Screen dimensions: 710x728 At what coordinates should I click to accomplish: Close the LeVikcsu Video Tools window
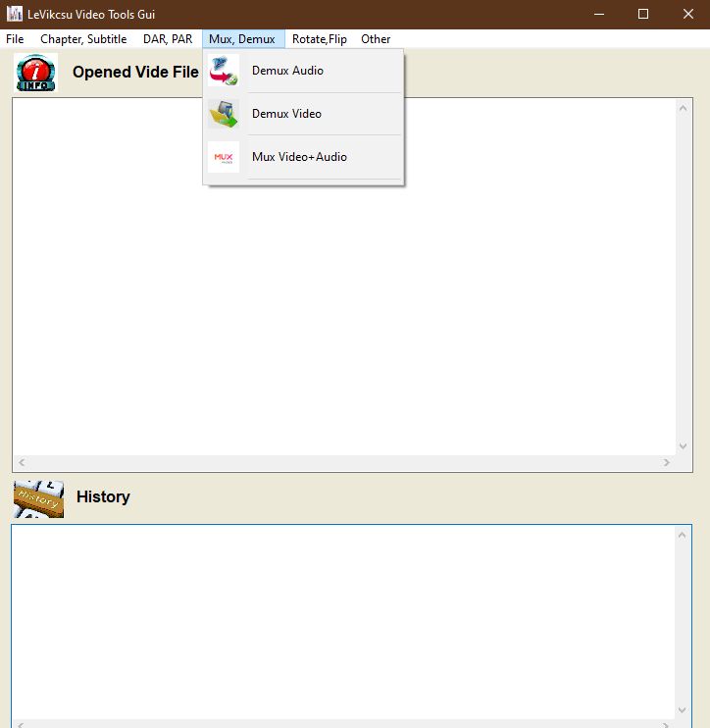tap(688, 14)
